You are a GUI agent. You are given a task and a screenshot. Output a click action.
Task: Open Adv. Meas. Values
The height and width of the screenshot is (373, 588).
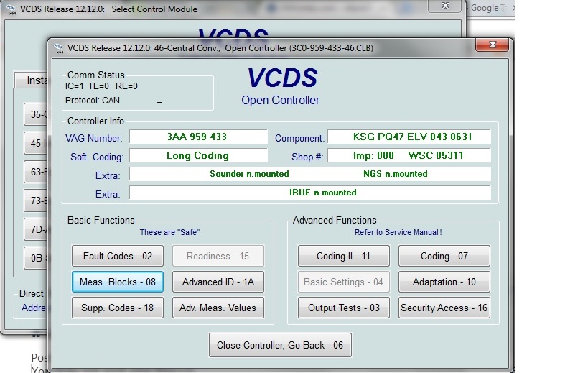[x=218, y=308]
